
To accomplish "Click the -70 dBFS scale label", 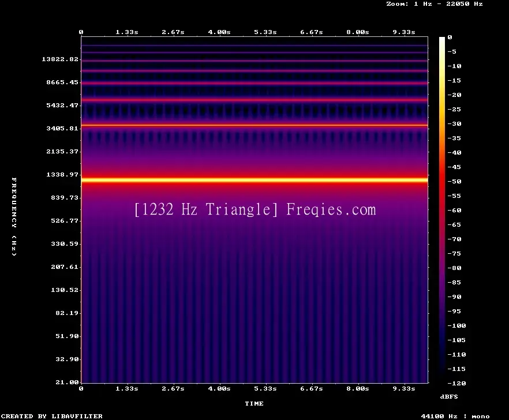I will (454, 239).
